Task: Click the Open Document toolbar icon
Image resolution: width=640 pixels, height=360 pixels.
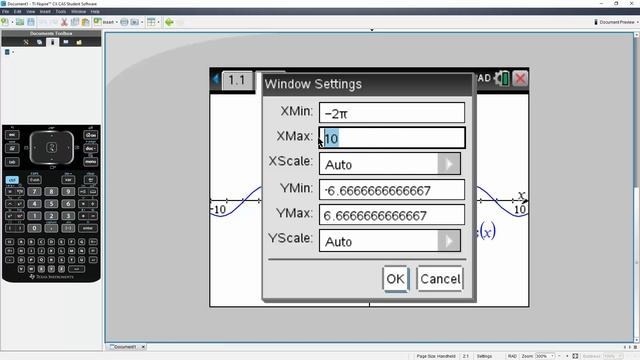Action: click(20, 22)
